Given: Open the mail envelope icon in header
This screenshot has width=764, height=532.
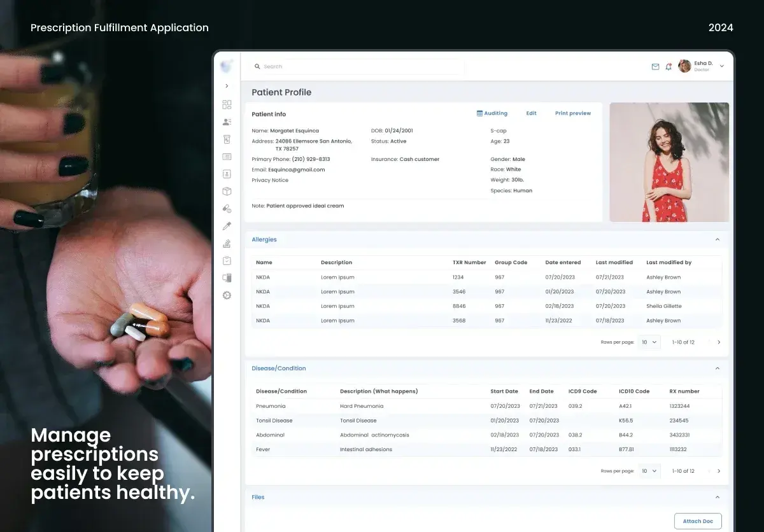Looking at the screenshot, I should (655, 66).
